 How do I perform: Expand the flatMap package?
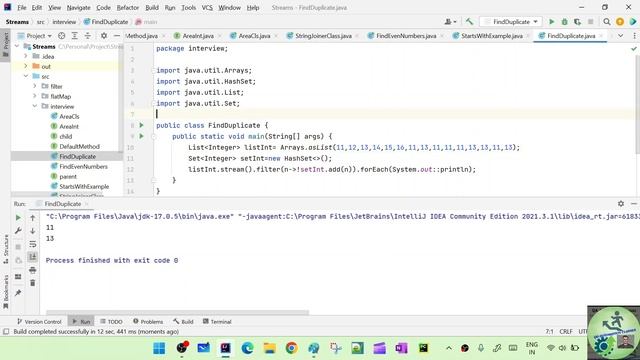coord(35,96)
